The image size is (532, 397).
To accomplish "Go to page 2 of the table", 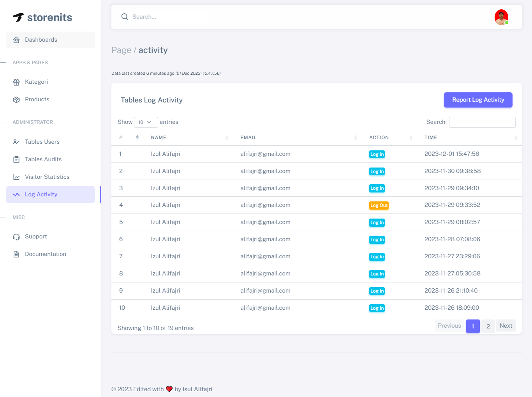I will pos(488,326).
